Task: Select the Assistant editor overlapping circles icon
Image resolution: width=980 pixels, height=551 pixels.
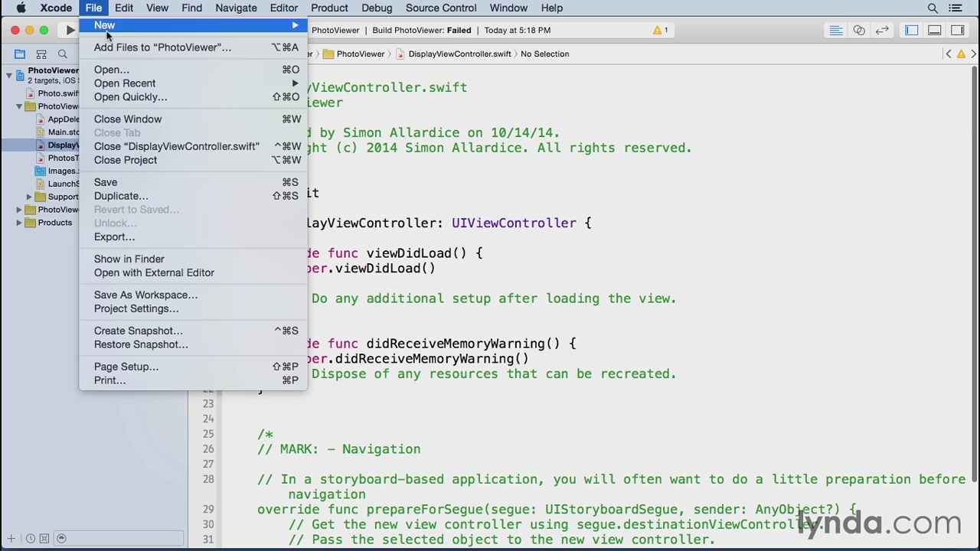Action: click(x=859, y=30)
